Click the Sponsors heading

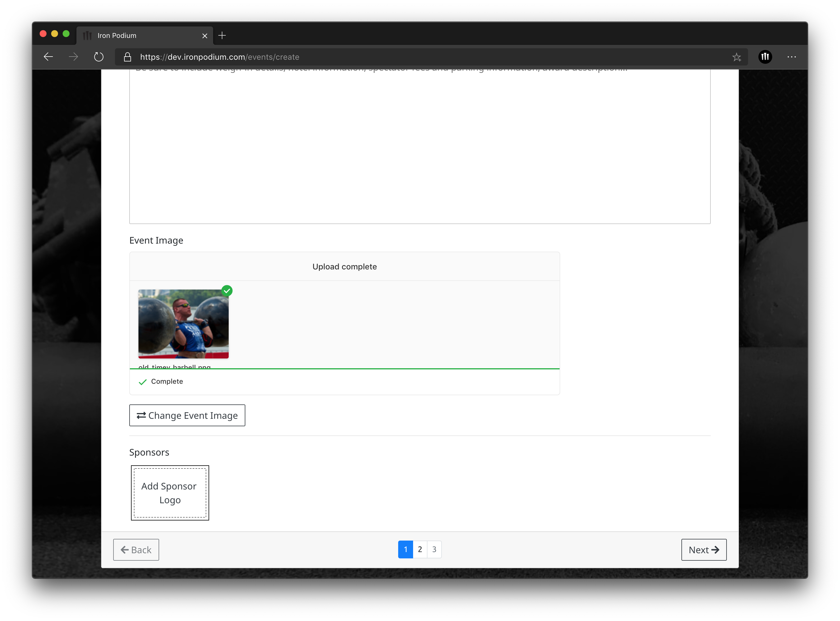(x=149, y=452)
